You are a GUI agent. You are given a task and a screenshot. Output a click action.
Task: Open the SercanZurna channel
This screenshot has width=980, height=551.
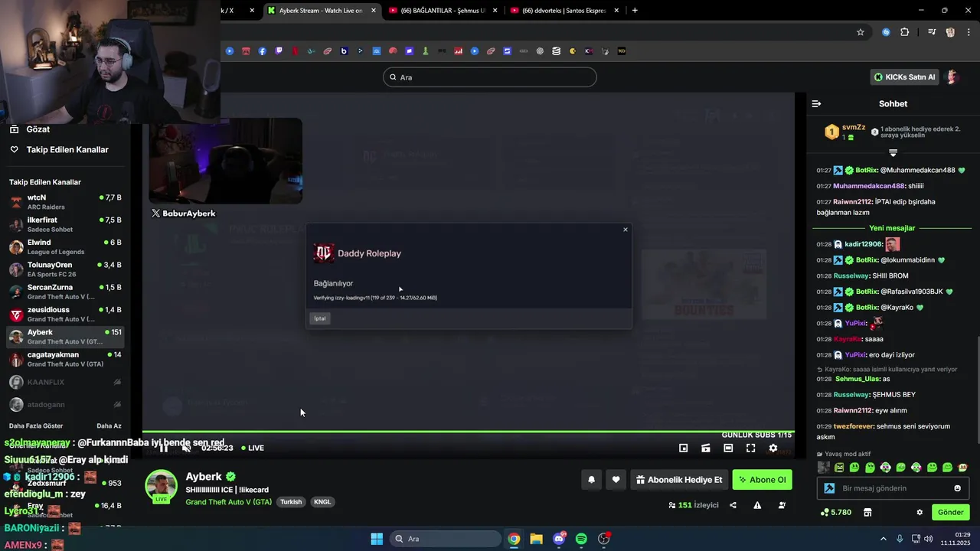click(x=65, y=292)
